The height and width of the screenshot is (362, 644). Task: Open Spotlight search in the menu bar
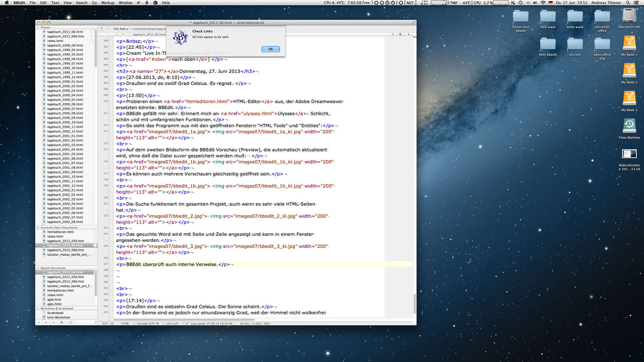point(628,3)
